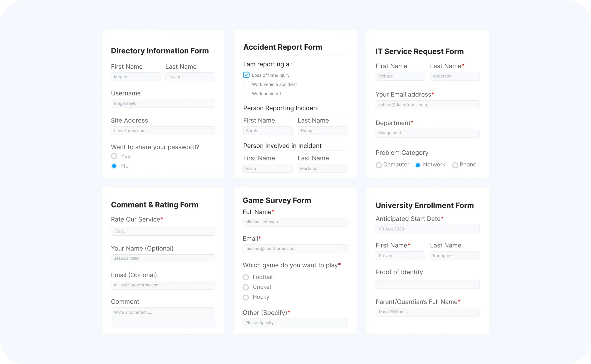Check the Loss of time/injury checkbox
591x364 pixels.
246,75
